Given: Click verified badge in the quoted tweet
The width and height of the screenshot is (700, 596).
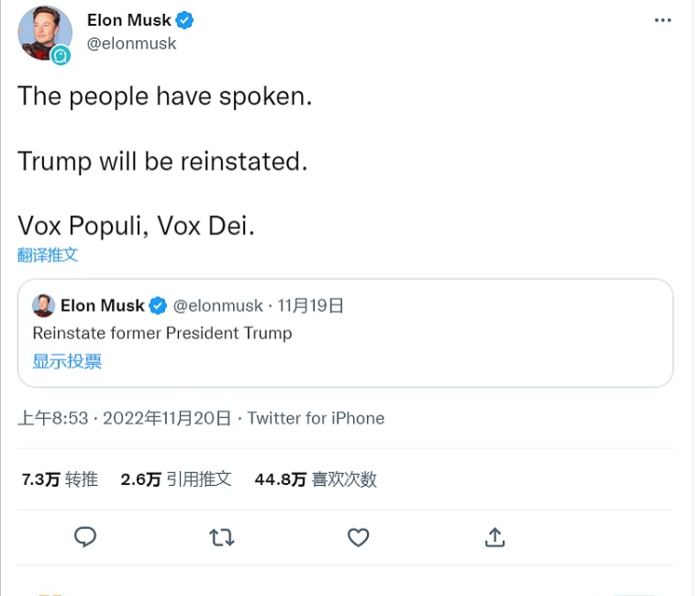Looking at the screenshot, I should [158, 305].
